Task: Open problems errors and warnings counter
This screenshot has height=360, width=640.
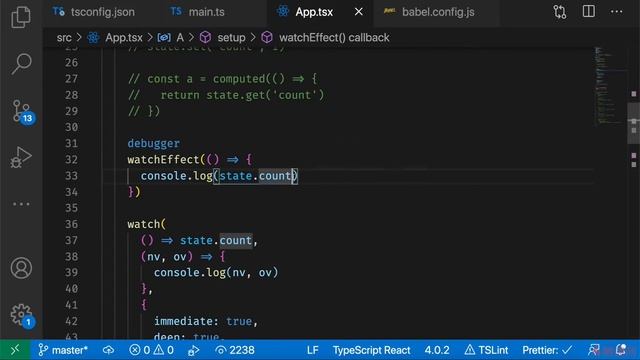Action: click(151, 350)
